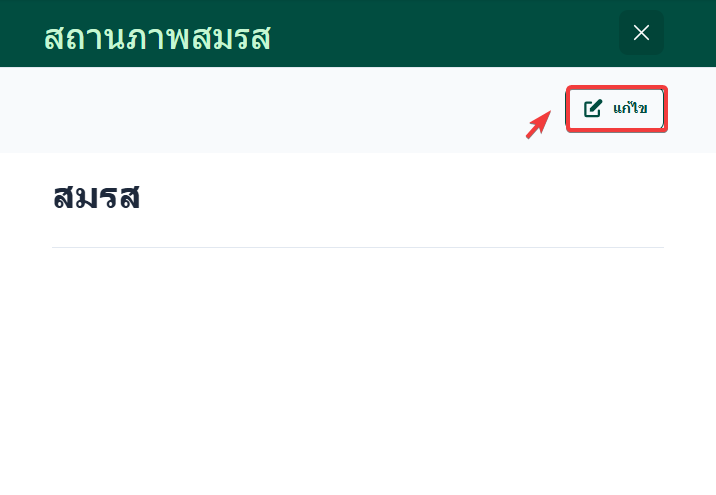The image size is (716, 495).
Task: Tap the square-and-pen icon beside แก้ไข
Action: coord(593,109)
